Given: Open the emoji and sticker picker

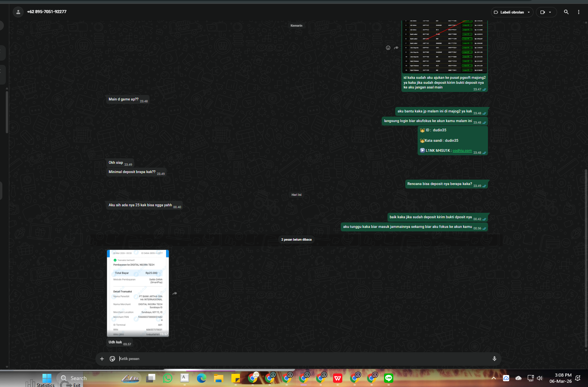Looking at the screenshot, I should pyautogui.click(x=112, y=359).
